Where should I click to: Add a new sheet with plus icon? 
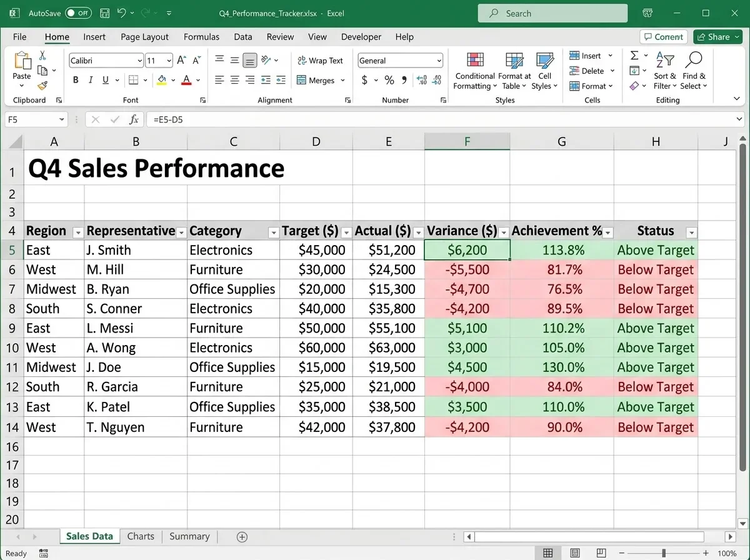[242, 537]
